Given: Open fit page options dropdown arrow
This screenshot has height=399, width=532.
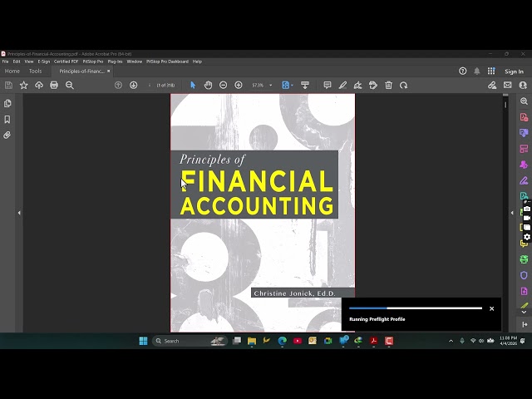Looking at the screenshot, I should 292,85.
